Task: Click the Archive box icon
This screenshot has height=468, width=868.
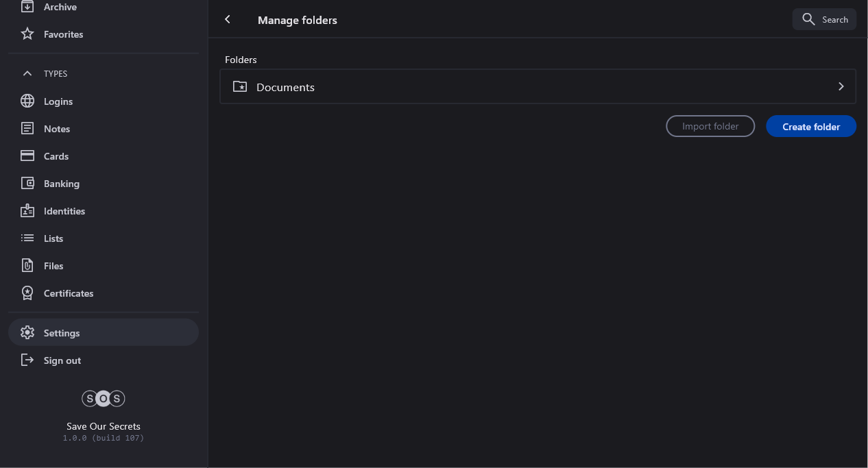Action: point(27,7)
